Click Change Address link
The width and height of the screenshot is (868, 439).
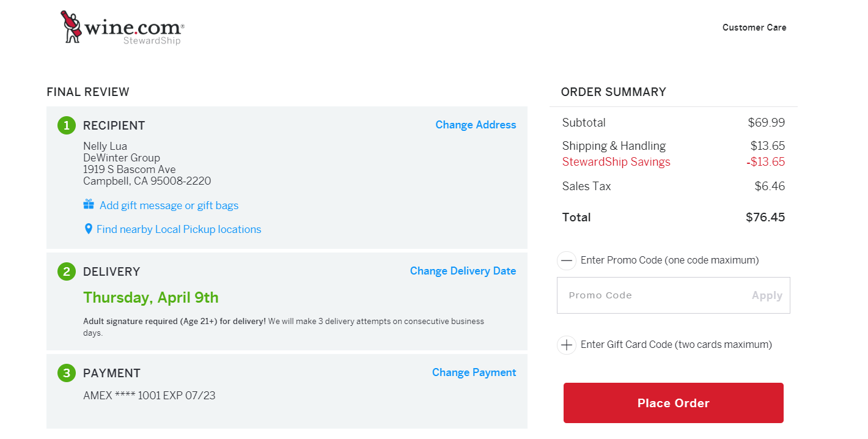pos(476,125)
